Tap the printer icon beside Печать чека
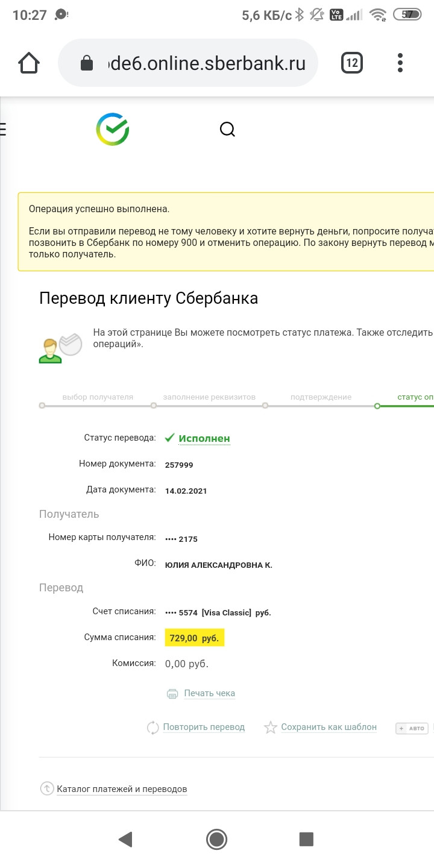Screen dimensions: 434x868 click(x=172, y=694)
